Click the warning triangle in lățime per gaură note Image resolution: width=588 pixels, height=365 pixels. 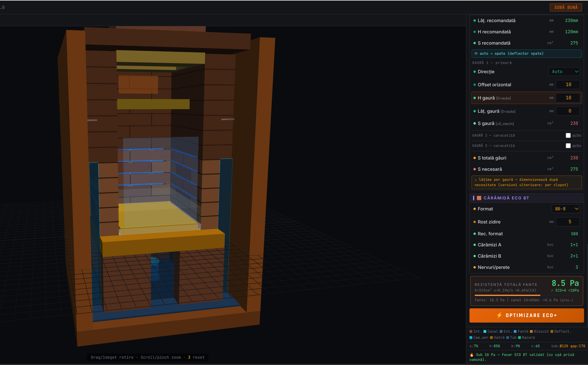pyautogui.click(x=476, y=180)
